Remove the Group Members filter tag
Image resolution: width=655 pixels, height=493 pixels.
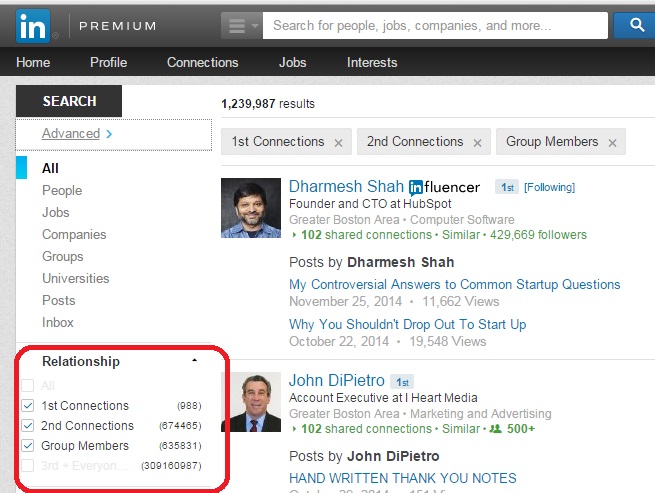[612, 143]
